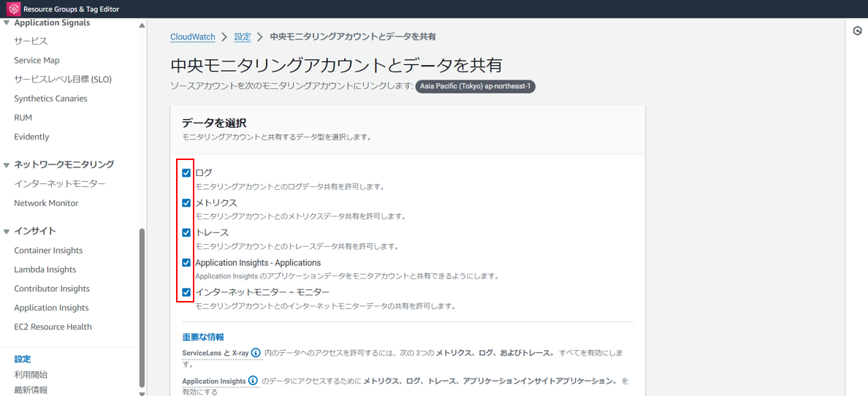
Task: Open Network Monitor in sidebar
Action: point(47,203)
